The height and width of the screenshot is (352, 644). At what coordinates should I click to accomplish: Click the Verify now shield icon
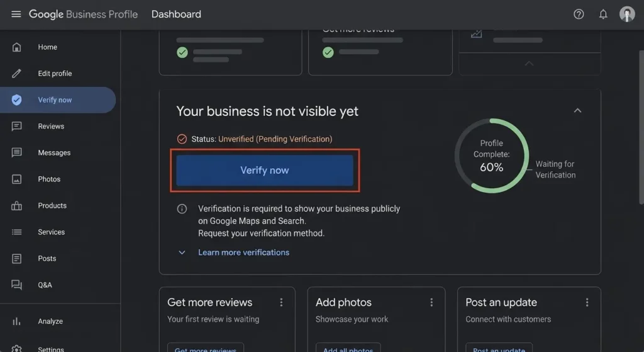16,100
